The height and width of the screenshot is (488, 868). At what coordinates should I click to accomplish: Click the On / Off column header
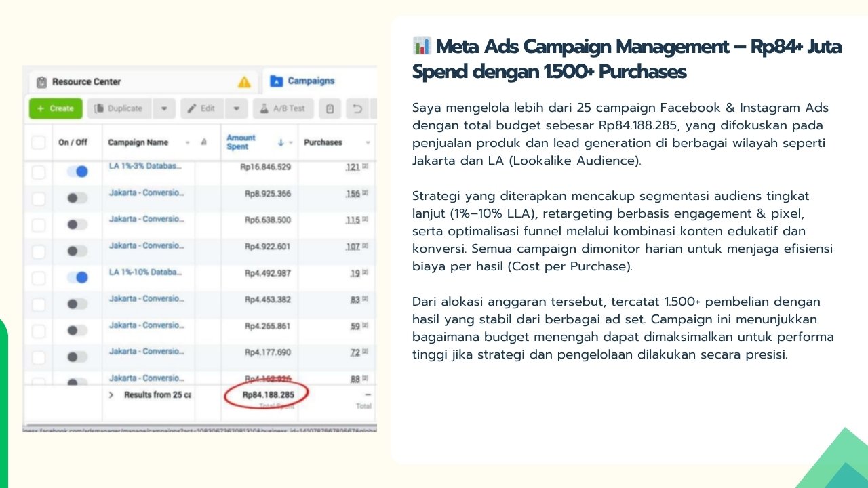73,142
